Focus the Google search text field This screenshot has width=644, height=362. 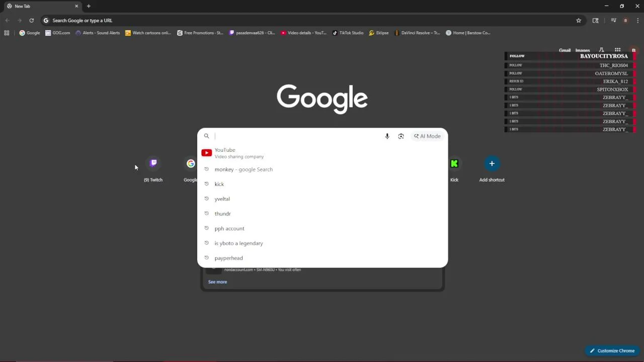tap(297, 136)
